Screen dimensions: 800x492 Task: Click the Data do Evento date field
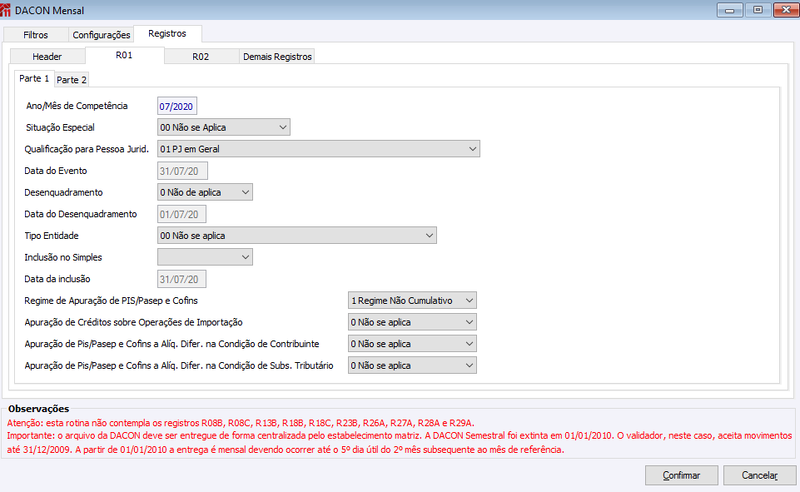click(x=182, y=171)
